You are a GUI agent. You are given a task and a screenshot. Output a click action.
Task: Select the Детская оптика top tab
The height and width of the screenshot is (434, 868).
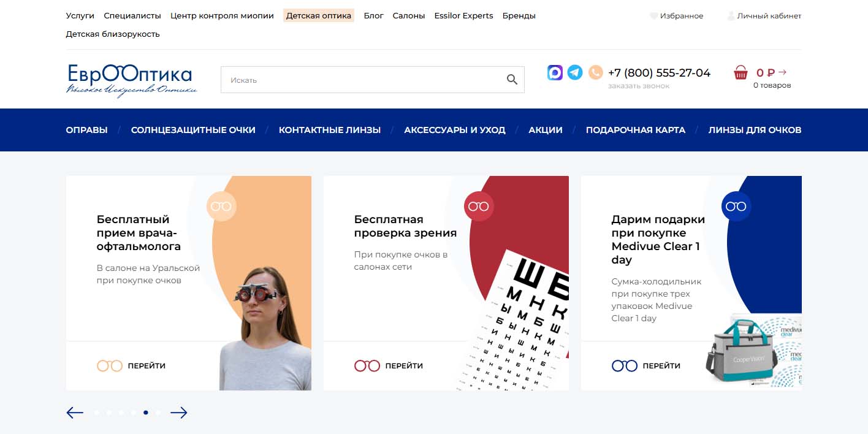pyautogui.click(x=319, y=16)
